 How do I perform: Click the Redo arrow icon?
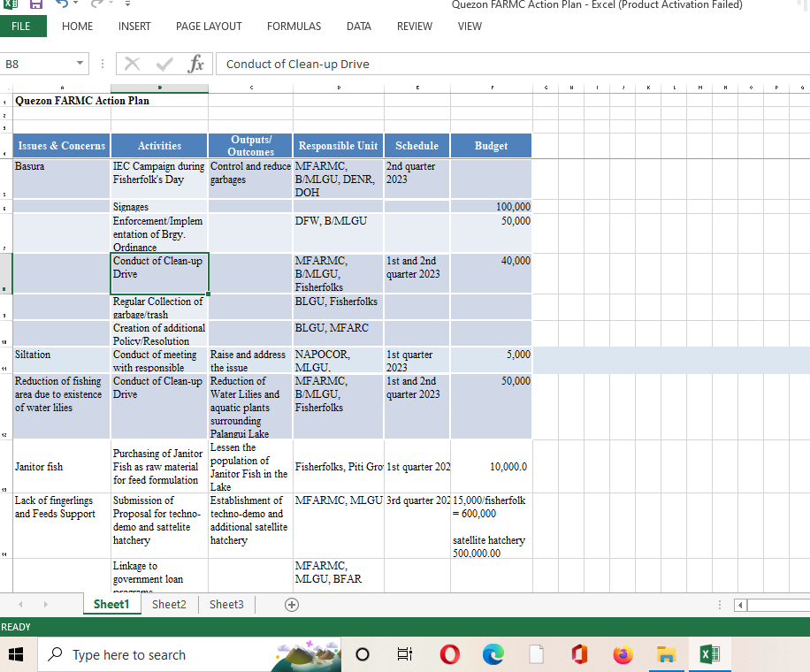(96, 4)
